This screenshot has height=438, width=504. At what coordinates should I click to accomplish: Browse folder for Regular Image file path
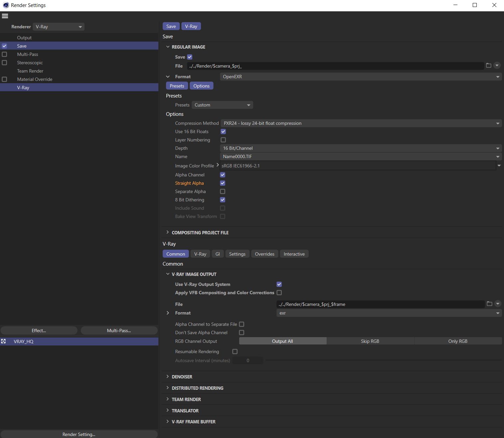point(489,66)
